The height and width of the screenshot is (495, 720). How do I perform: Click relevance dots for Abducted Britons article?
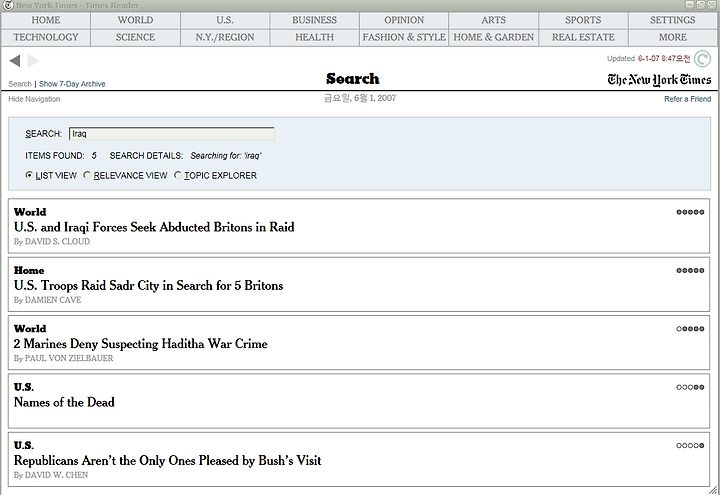(690, 212)
